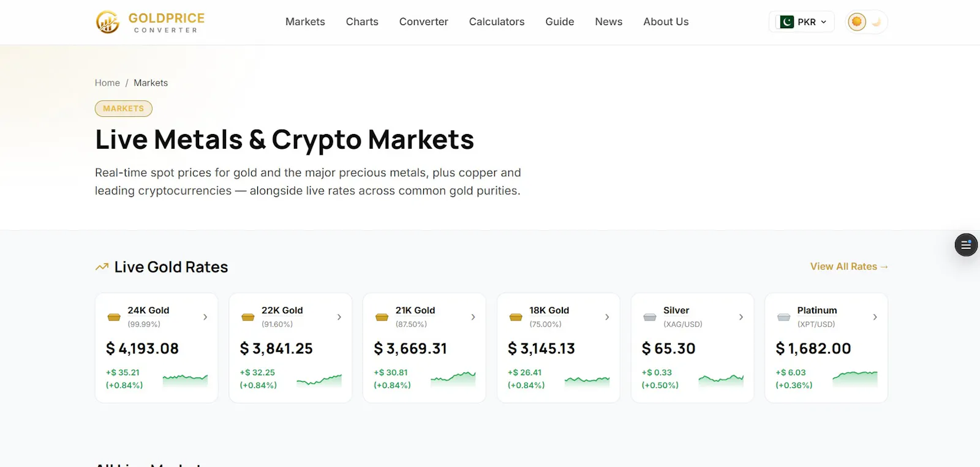Click the 24K Gold bar icon
The image size is (980, 467).
(114, 317)
